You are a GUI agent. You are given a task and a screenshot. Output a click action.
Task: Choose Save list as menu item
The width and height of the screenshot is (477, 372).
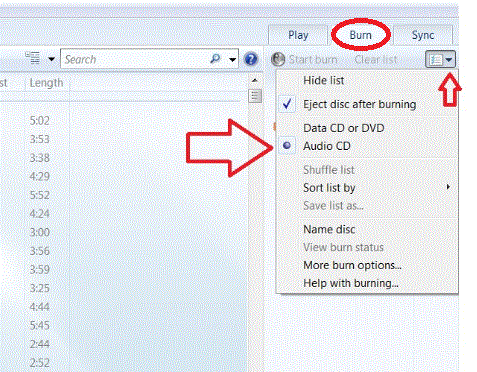pos(367,206)
